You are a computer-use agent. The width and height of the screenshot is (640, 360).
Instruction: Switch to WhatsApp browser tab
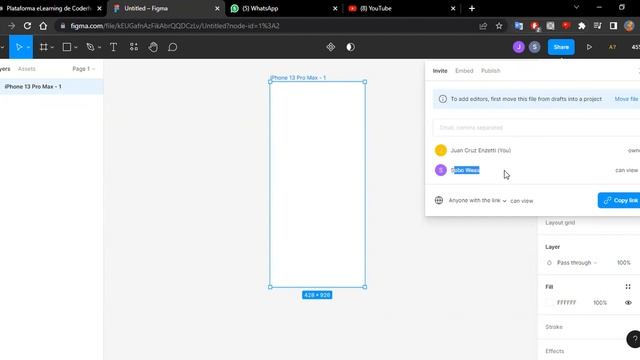(284, 9)
